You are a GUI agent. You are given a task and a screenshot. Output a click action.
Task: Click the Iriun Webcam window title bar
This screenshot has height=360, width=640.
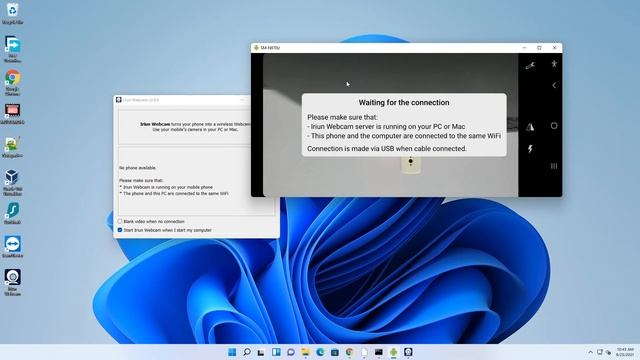(x=182, y=100)
